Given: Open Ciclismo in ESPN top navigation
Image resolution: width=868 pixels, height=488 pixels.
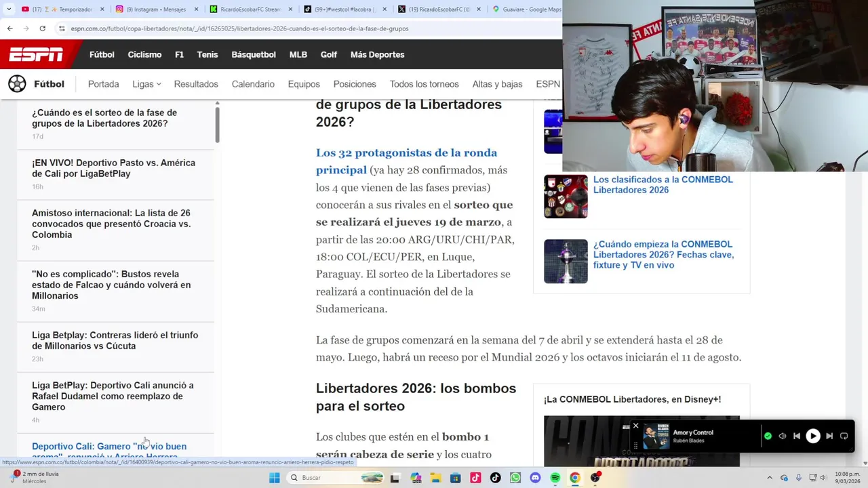Looking at the screenshot, I should (144, 54).
